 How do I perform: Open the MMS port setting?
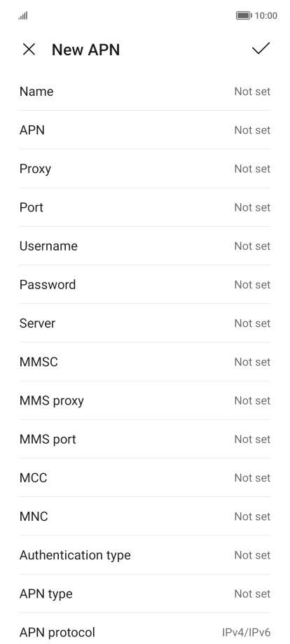click(x=145, y=439)
